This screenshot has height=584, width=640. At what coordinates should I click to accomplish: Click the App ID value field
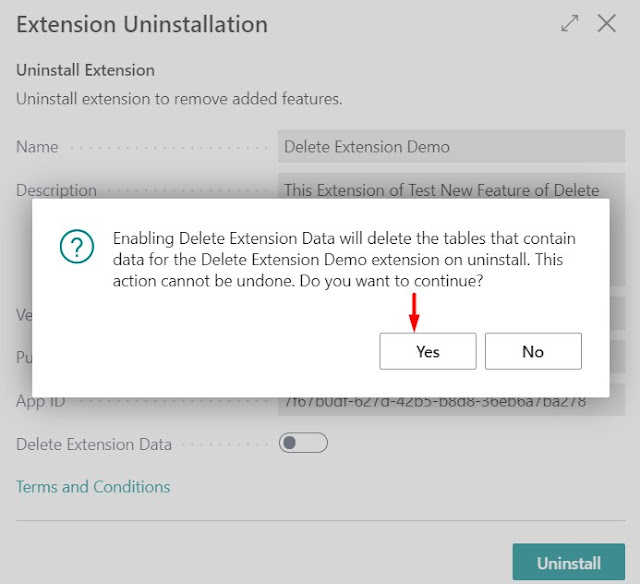click(x=451, y=404)
